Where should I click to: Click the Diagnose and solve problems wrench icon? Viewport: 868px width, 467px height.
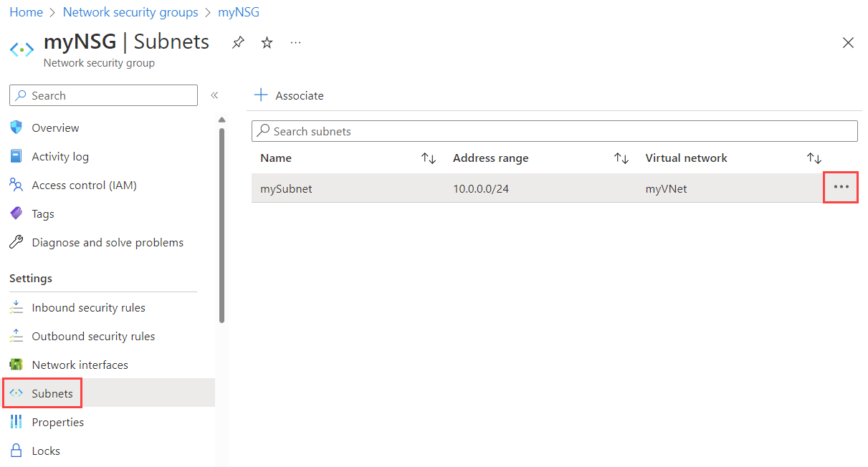click(16, 242)
